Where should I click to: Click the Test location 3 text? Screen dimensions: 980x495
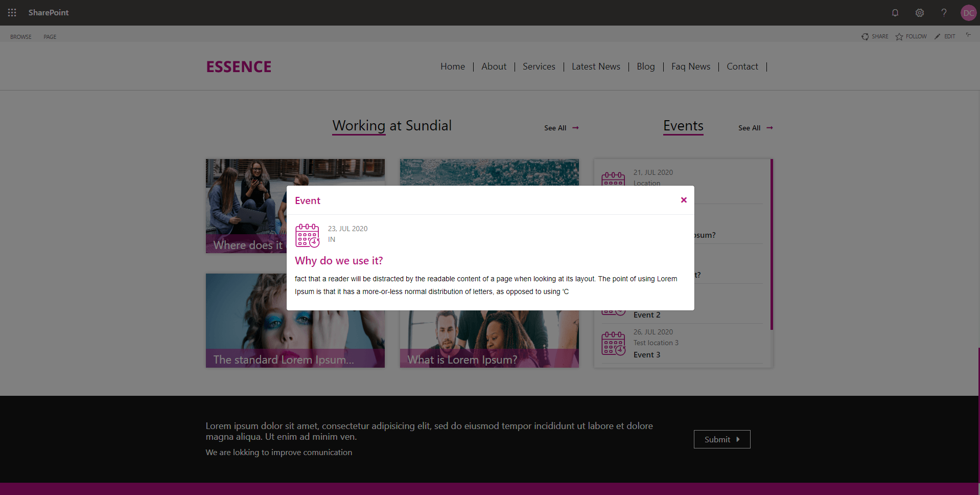pyautogui.click(x=656, y=343)
